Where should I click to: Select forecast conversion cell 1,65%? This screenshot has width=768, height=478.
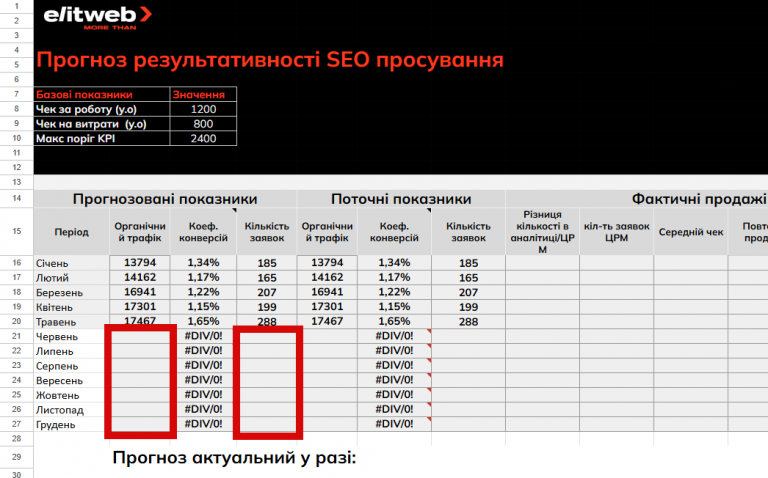[203, 321]
